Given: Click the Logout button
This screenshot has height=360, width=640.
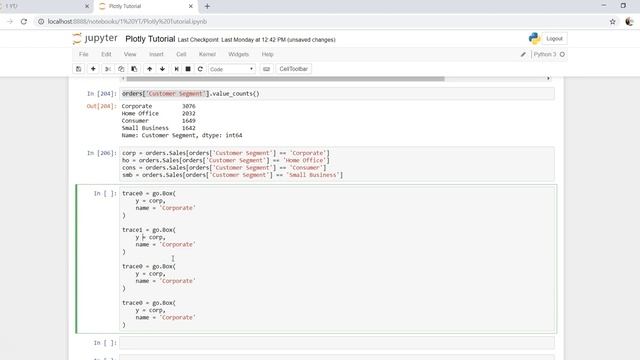Looking at the screenshot, I should click(554, 39).
